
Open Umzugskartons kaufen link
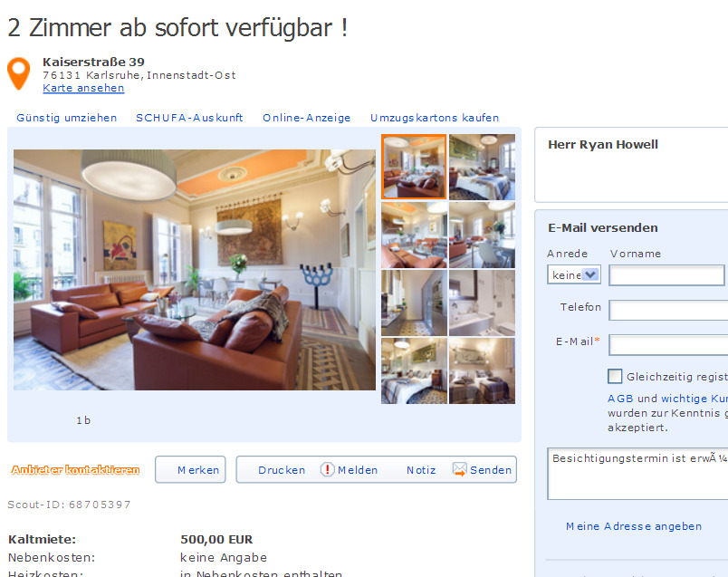click(x=435, y=118)
